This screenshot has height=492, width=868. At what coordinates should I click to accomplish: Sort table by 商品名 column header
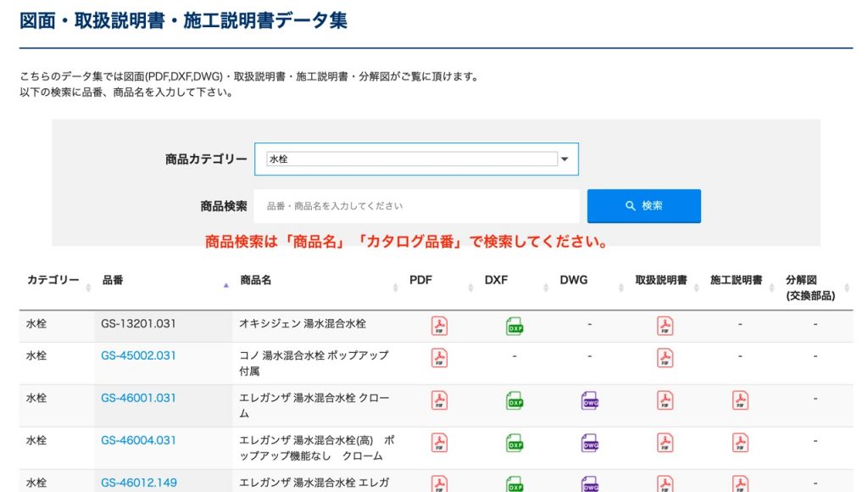(255, 280)
